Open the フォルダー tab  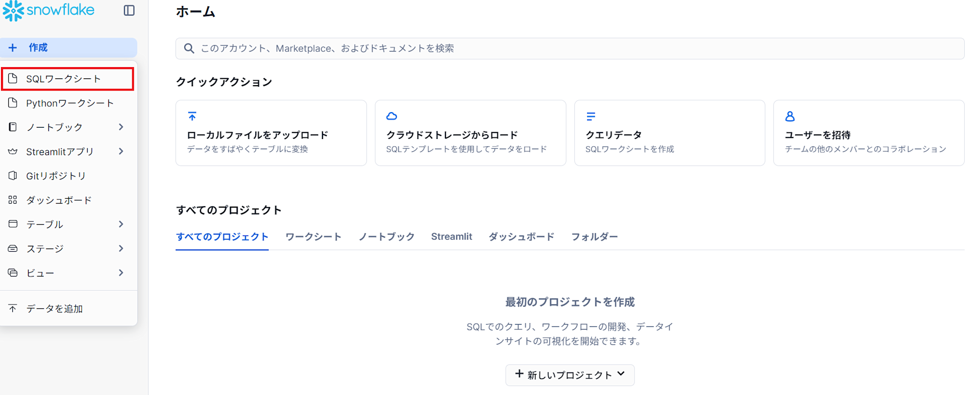pos(594,237)
